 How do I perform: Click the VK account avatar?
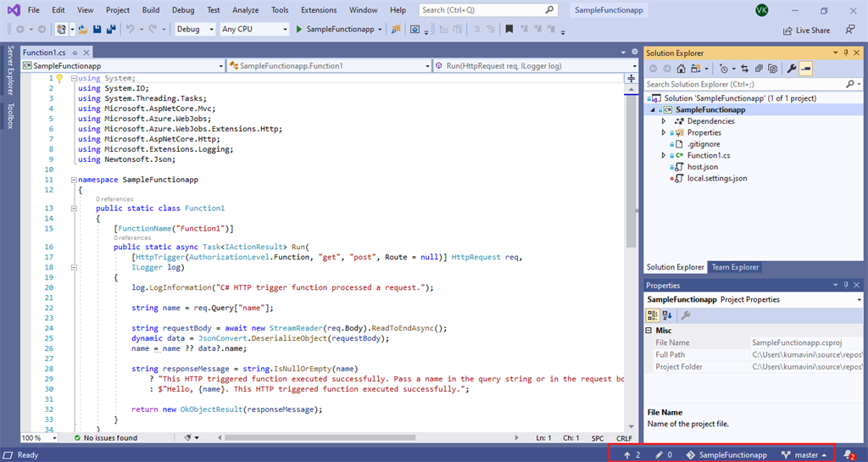point(762,10)
